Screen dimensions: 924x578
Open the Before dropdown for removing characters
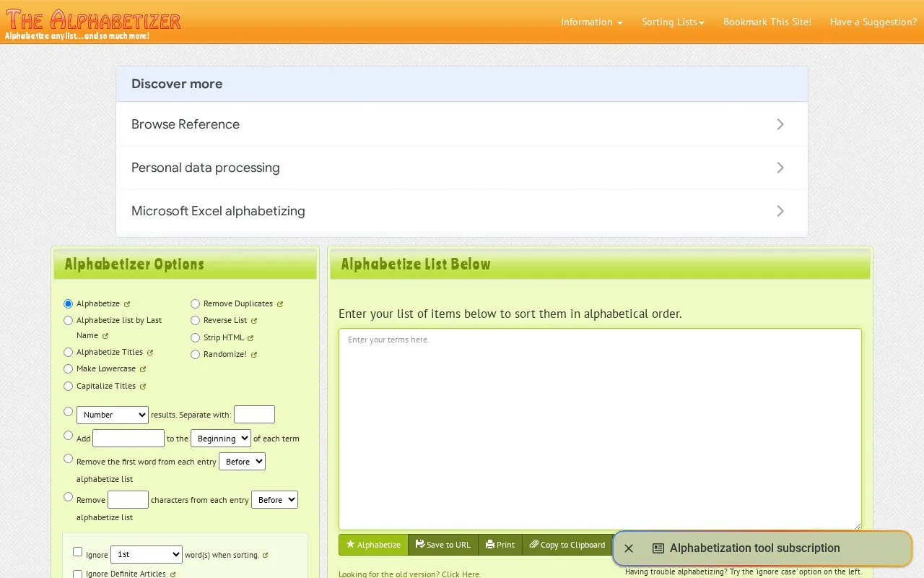coord(274,500)
